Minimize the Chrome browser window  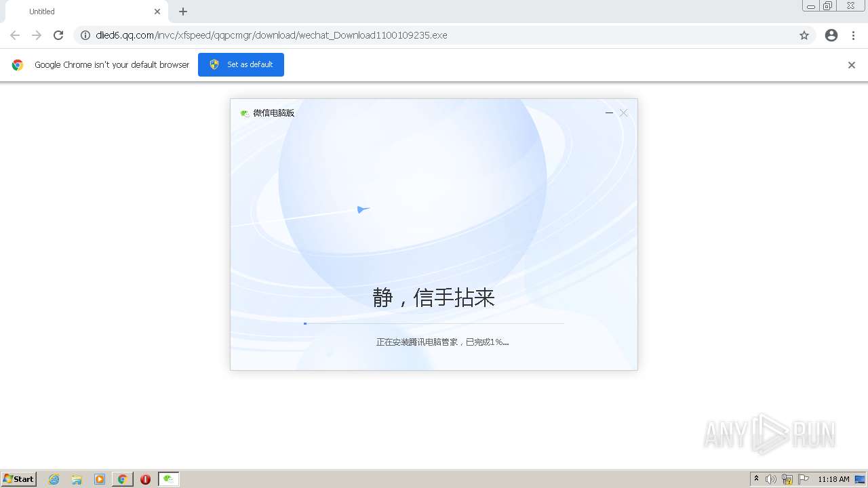click(x=811, y=6)
